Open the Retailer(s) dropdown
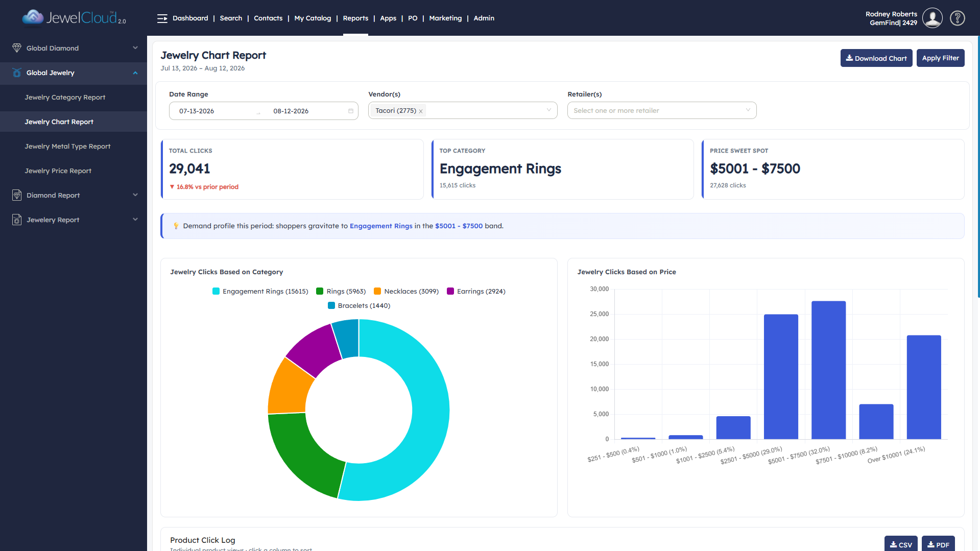The height and width of the screenshot is (551, 980). (662, 110)
